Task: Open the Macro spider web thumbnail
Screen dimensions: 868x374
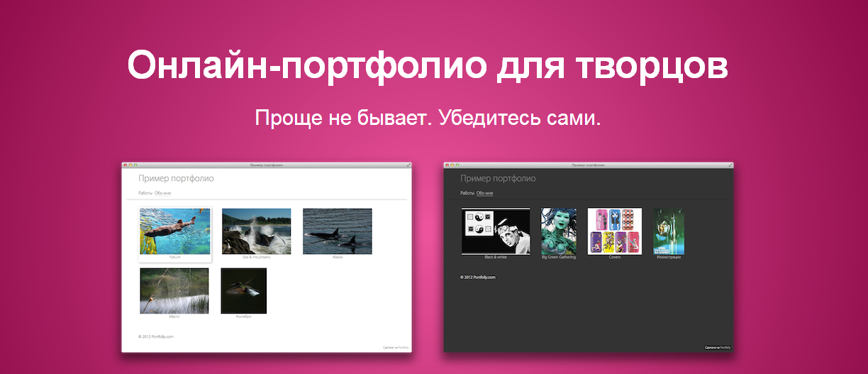Action: (x=174, y=291)
